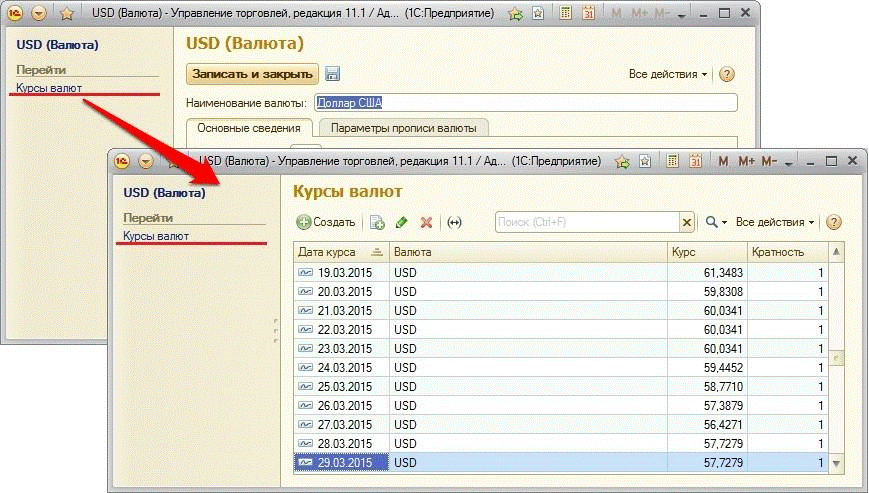Open the 1C main menu icon in front window
The image size is (869, 493).
pos(122,161)
